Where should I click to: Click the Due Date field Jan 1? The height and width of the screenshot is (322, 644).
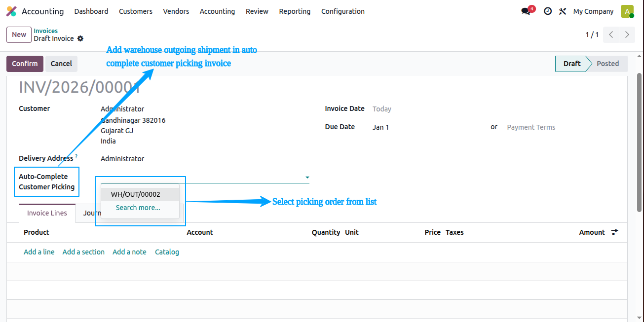coord(380,127)
